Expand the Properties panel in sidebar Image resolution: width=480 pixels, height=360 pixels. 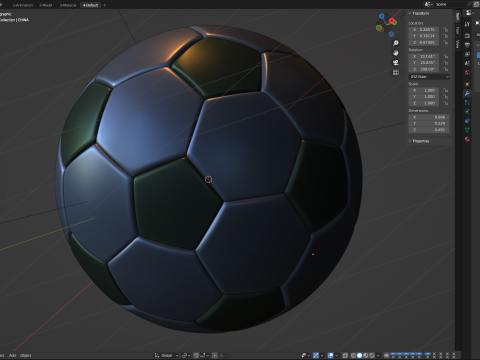pyautogui.click(x=410, y=141)
